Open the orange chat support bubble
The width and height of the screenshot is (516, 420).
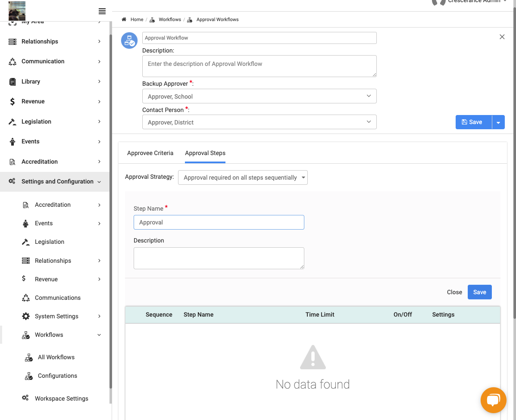point(493,400)
